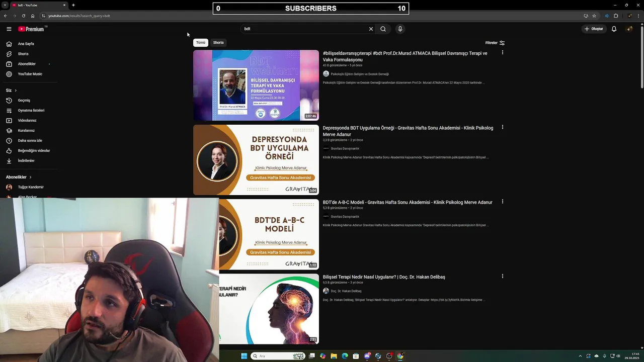The width and height of the screenshot is (644, 362).
Task: Open the YouTube hamburger guide menu
Action: [x=9, y=29]
